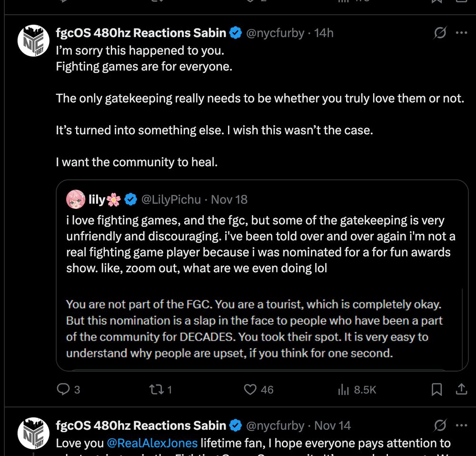Like the post with 46 likes
The height and width of the screenshot is (456, 476).
[250, 389]
